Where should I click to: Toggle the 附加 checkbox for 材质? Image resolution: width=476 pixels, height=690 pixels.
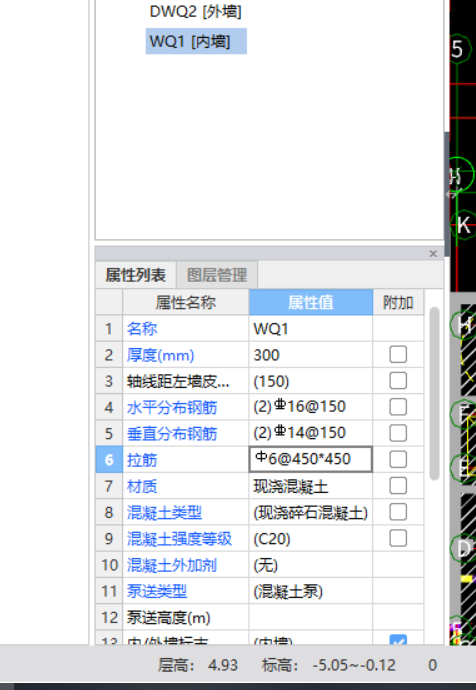(398, 486)
